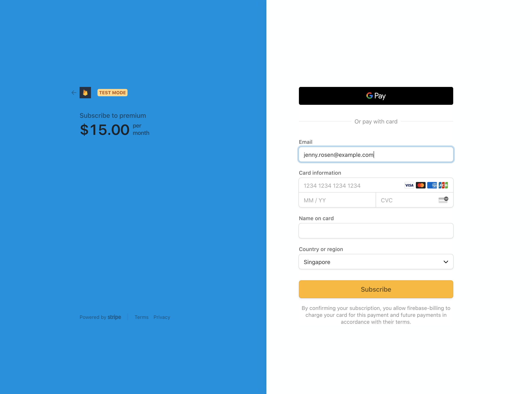Click the Terms link

point(141,317)
